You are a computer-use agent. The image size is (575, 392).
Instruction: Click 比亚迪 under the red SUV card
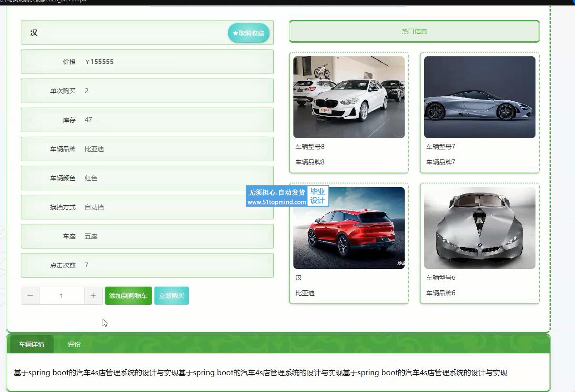305,293
